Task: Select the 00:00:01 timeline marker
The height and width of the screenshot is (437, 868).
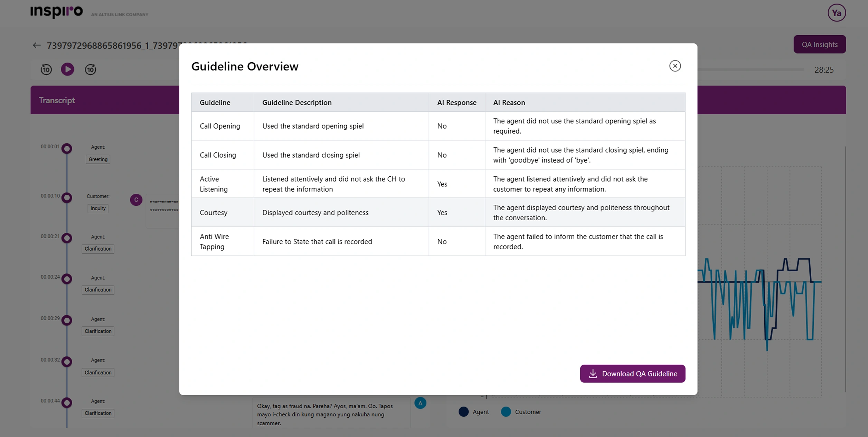Action: pos(67,149)
